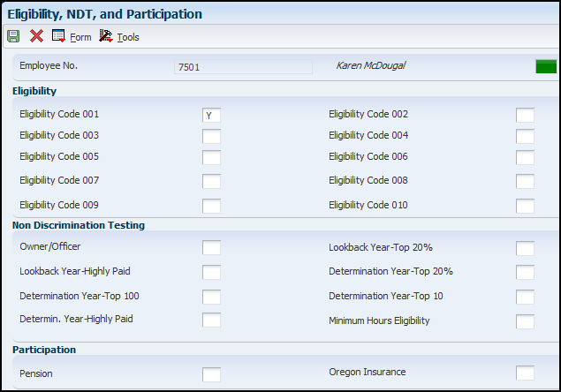Viewport: 561px width, 392px height.
Task: Click the Pension label
Action: click(36, 373)
